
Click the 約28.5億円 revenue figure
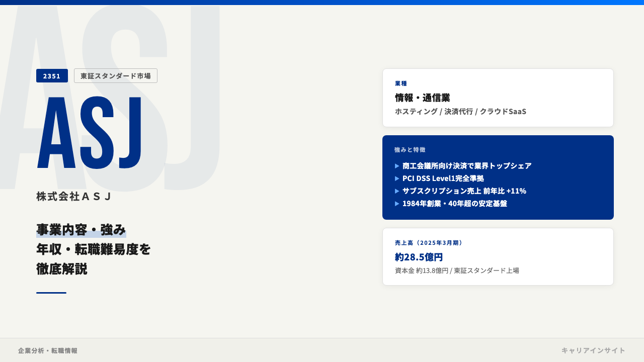(419, 257)
